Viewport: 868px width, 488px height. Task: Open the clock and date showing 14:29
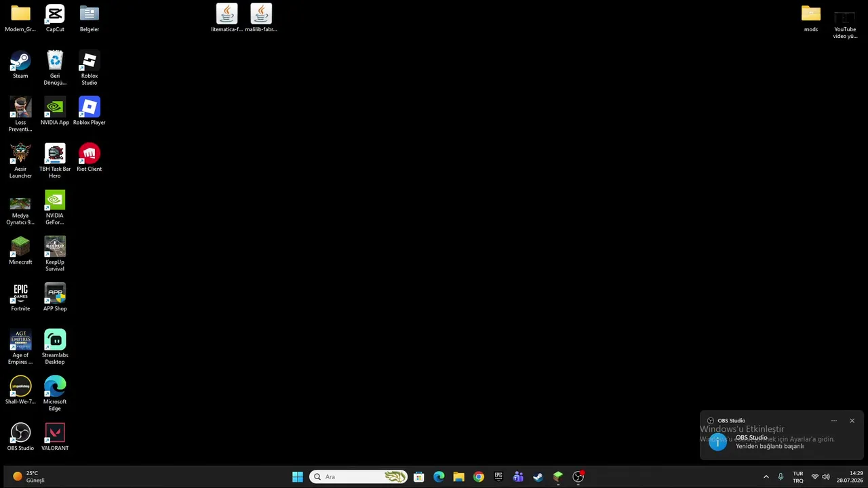[850, 476]
